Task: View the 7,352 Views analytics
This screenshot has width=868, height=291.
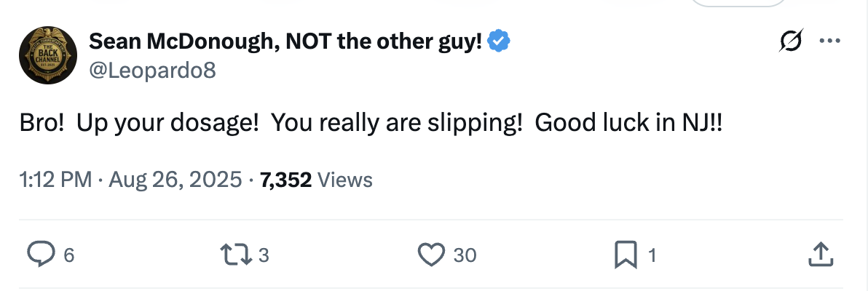Action: [x=316, y=179]
